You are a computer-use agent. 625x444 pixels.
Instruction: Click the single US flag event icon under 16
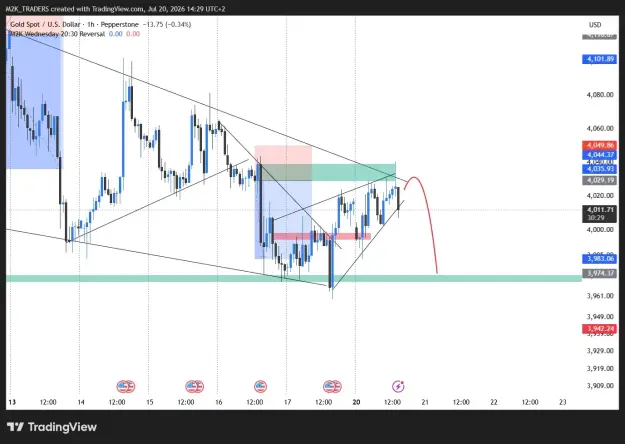pos(260,386)
